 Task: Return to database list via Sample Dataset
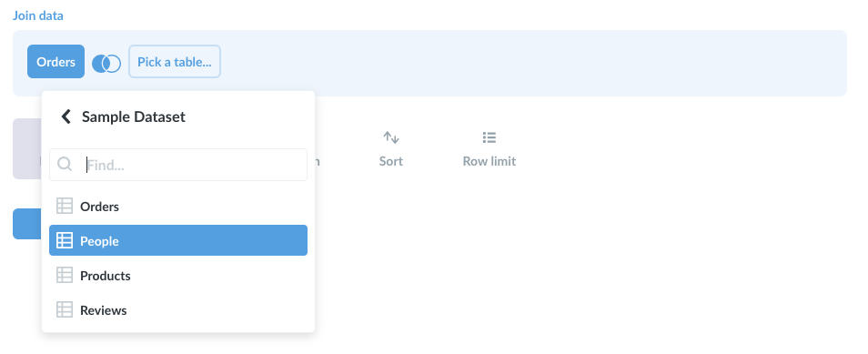coord(134,116)
